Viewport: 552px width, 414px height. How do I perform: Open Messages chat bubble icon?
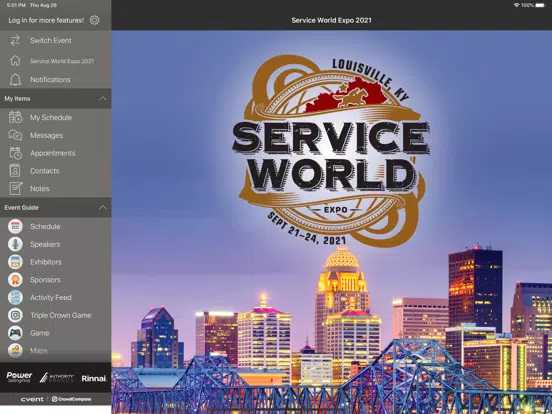(15, 135)
